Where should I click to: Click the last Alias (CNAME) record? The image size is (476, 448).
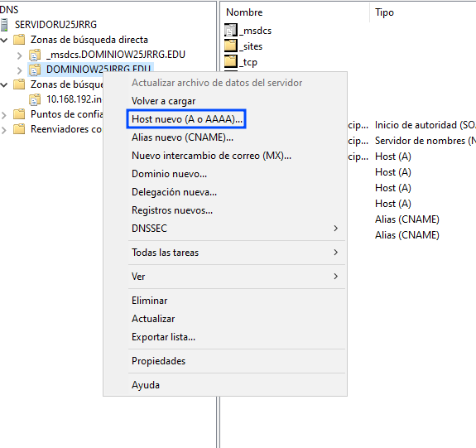407,235
